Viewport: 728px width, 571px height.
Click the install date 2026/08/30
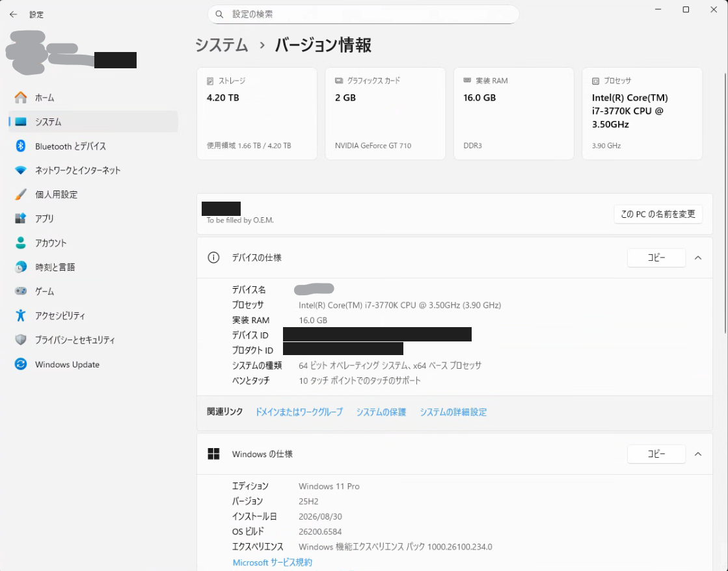320,516
